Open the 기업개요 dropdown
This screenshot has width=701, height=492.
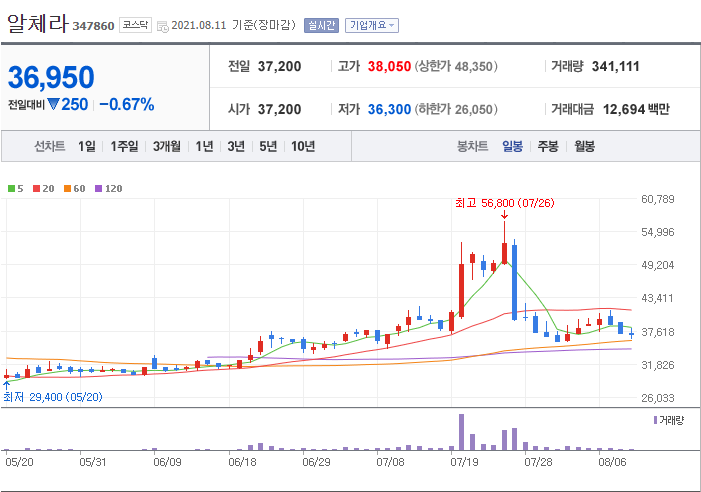pos(372,25)
